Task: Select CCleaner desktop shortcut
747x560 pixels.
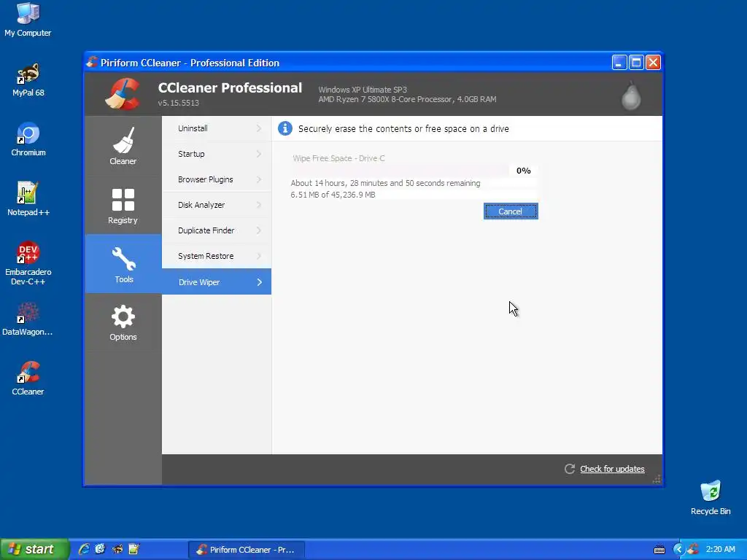Action: click(28, 378)
